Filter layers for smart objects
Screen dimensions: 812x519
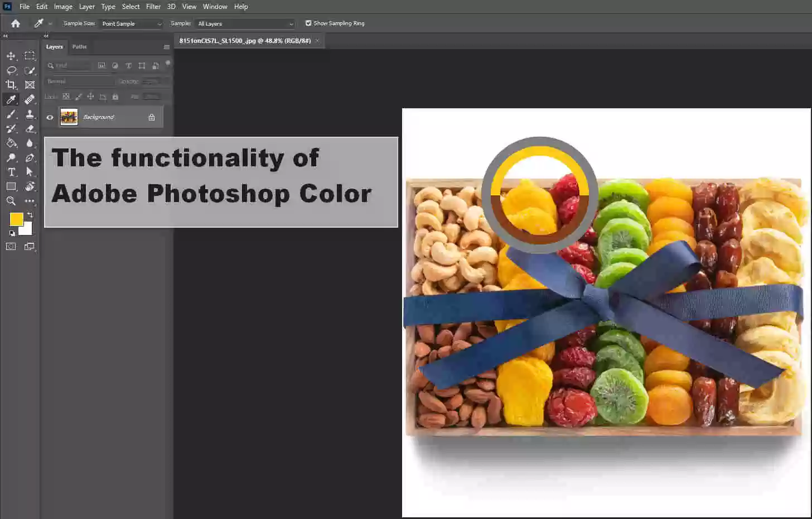tap(155, 65)
